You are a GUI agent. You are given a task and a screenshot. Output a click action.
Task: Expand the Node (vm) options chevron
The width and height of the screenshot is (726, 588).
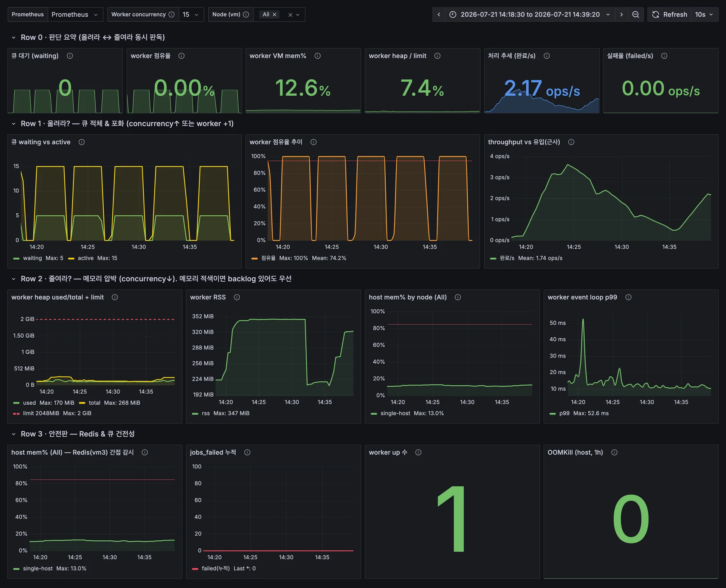(298, 15)
